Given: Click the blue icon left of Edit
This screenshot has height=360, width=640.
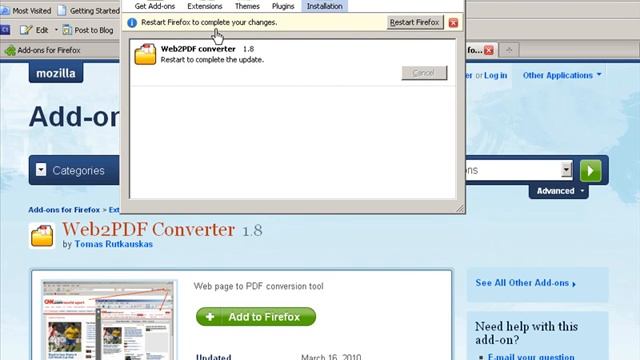Looking at the screenshot, I should coord(5,30).
